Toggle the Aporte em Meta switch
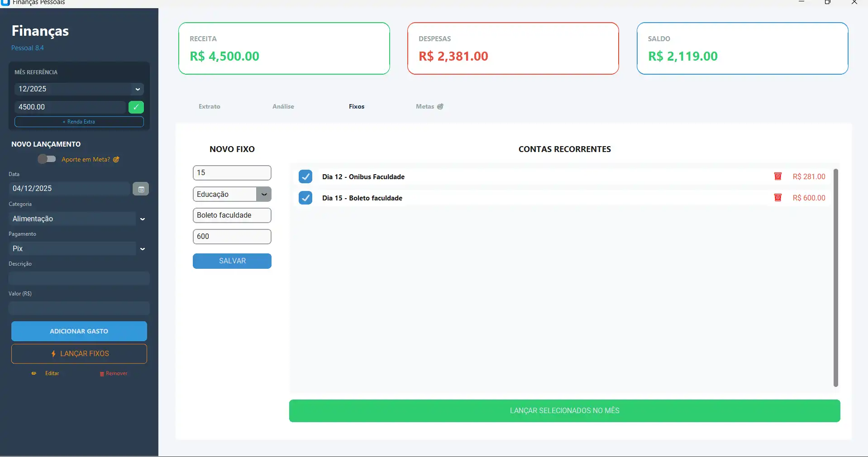Viewport: 868px width, 457px height. pos(47,159)
